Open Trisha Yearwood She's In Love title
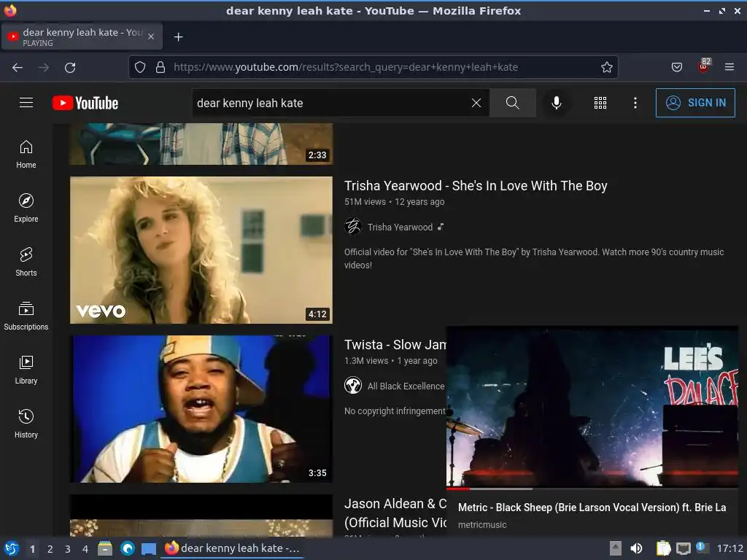Image resolution: width=747 pixels, height=560 pixels. pos(476,186)
